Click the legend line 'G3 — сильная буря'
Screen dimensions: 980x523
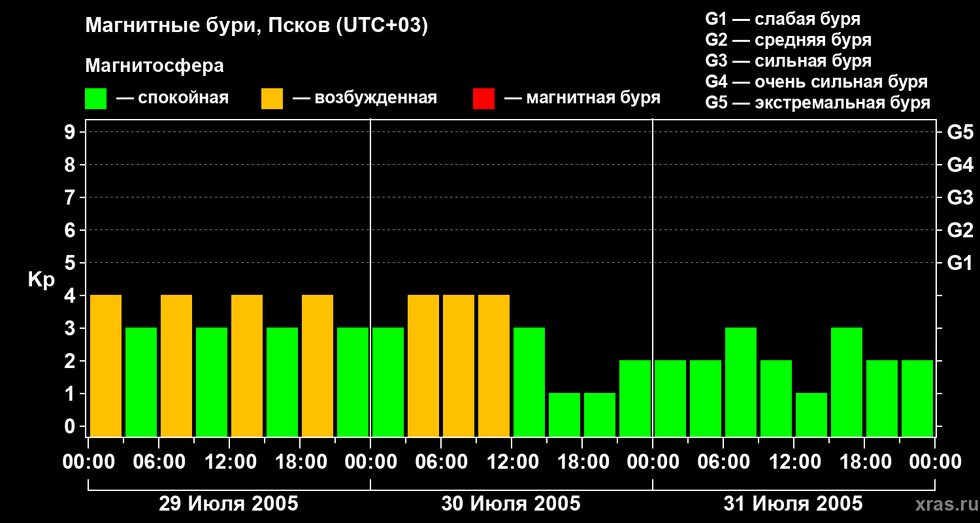click(788, 61)
